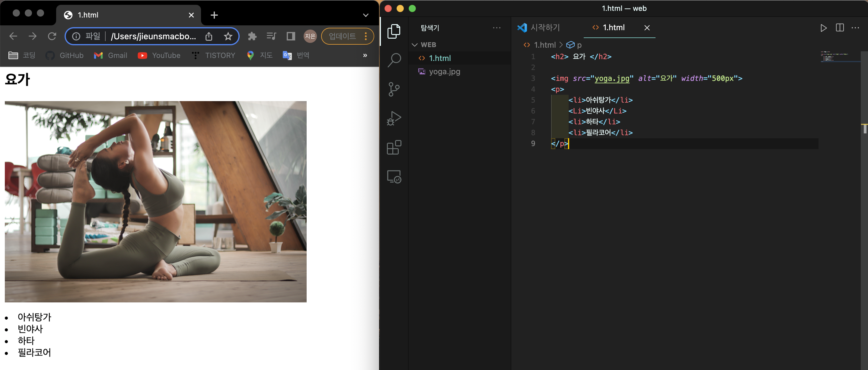Switch to the 시작하기 tab

545,28
